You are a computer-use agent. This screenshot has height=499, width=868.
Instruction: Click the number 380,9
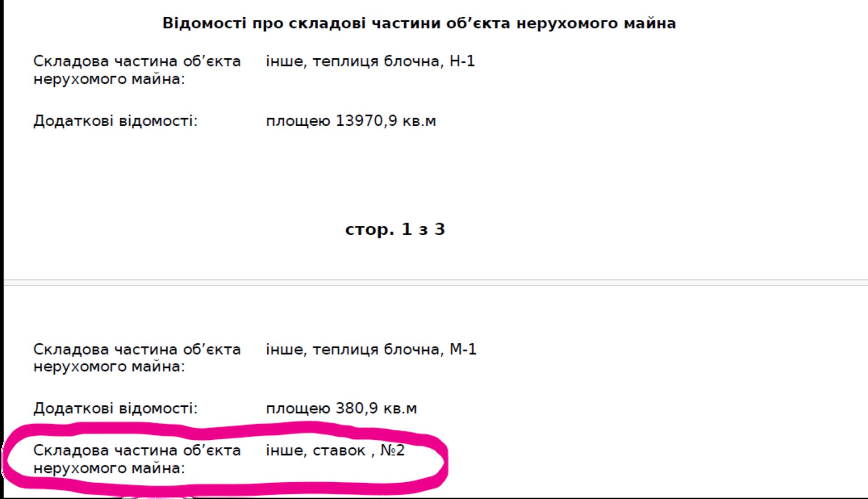point(357,409)
